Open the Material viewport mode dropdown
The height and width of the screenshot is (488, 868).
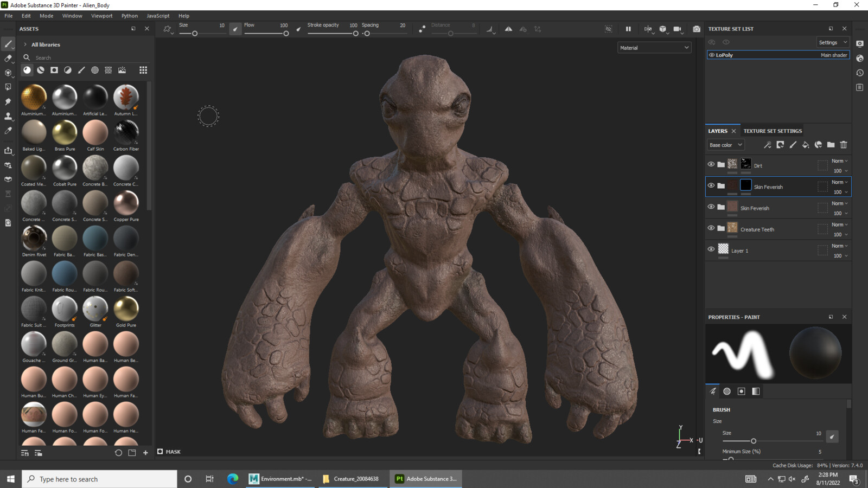pyautogui.click(x=654, y=47)
